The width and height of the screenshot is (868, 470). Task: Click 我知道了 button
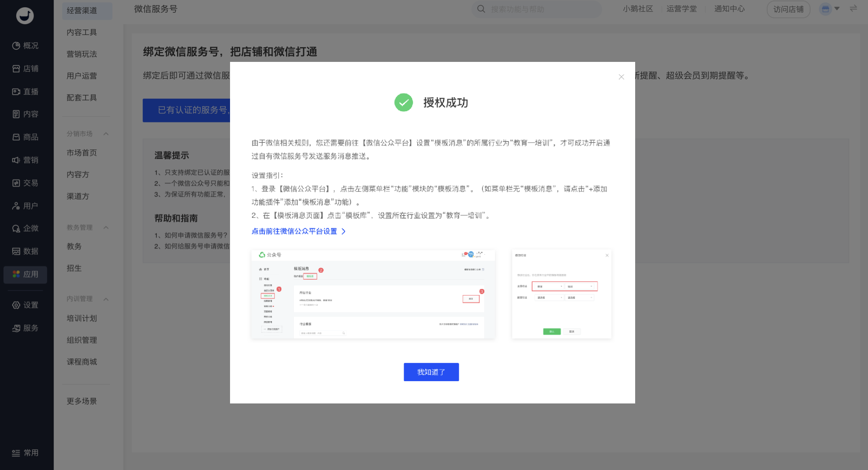(x=431, y=372)
